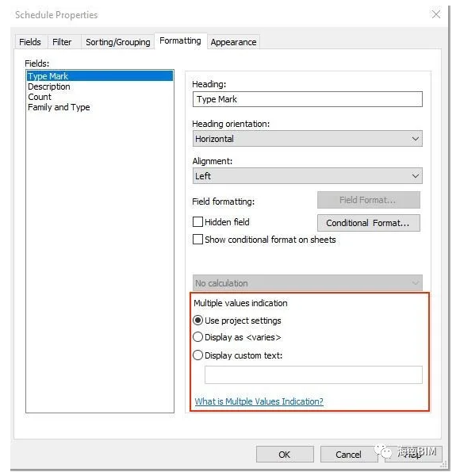Open the Appearance tab
Viewport: 460px width, 476px height.
click(x=233, y=42)
